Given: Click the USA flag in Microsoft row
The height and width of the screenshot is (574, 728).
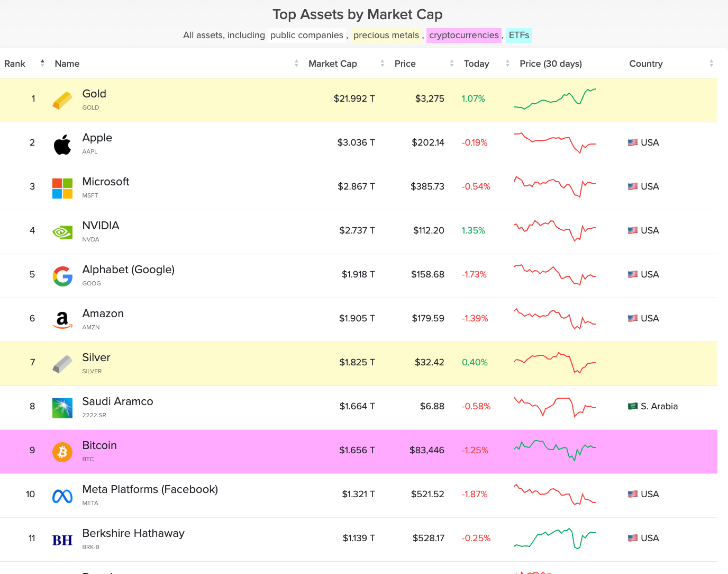Looking at the screenshot, I should (x=632, y=186).
